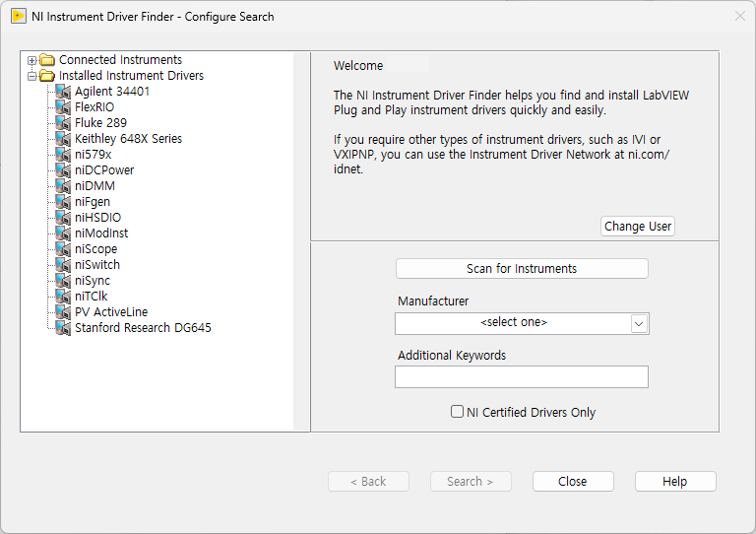Select Installed Instrument Drivers label
Viewport: 756px width, 534px height.
(131, 76)
